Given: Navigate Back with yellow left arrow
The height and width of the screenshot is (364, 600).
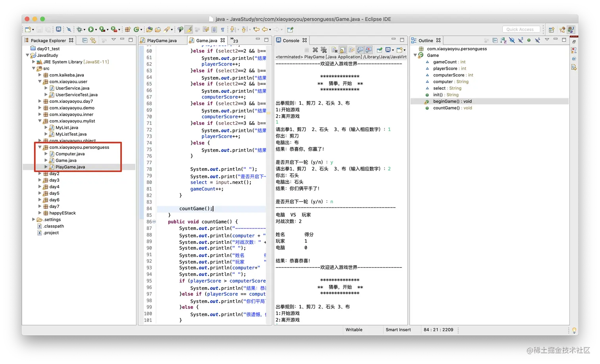Looking at the screenshot, I should point(265,29).
